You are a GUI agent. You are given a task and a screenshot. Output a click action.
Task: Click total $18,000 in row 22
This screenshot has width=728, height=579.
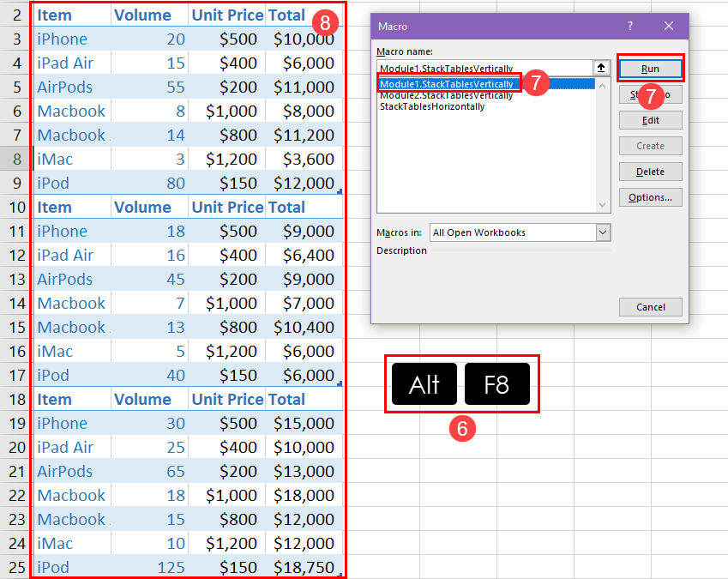point(304,496)
